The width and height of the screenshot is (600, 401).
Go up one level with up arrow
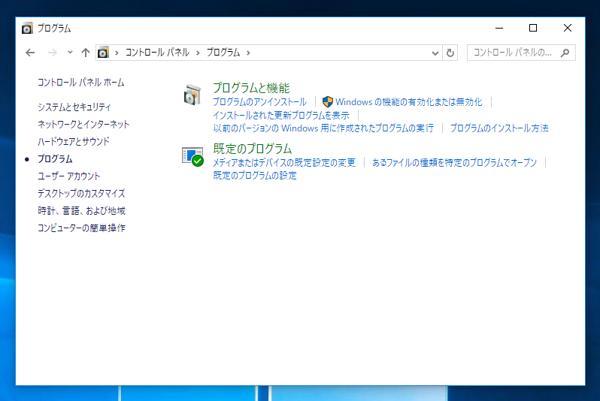click(85, 53)
